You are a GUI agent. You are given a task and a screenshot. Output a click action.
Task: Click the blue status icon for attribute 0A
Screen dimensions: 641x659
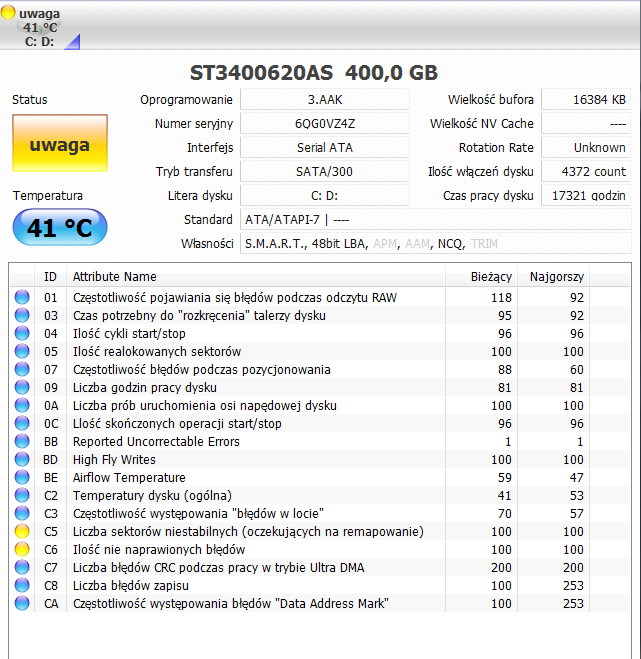22,405
